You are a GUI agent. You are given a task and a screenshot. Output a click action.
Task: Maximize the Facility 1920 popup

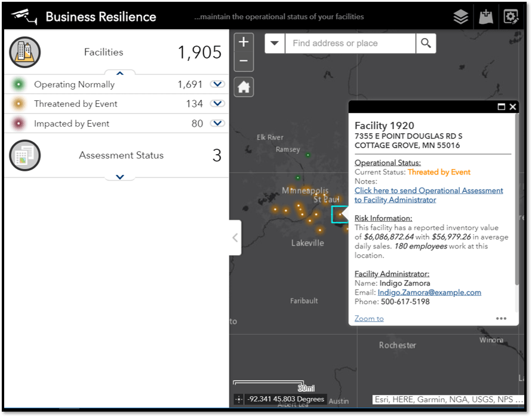502,107
